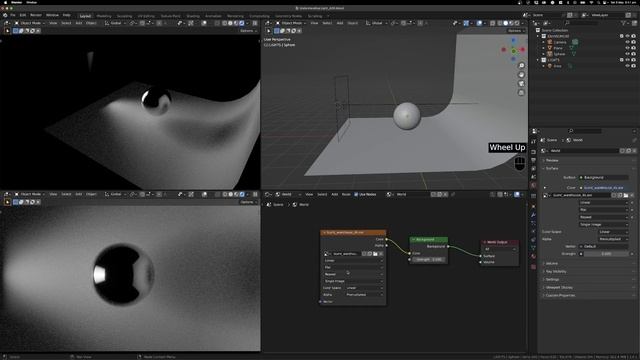Toggle camera view gizmo in the perspective viewport
This screenshot has height=360, width=640.
click(x=521, y=84)
